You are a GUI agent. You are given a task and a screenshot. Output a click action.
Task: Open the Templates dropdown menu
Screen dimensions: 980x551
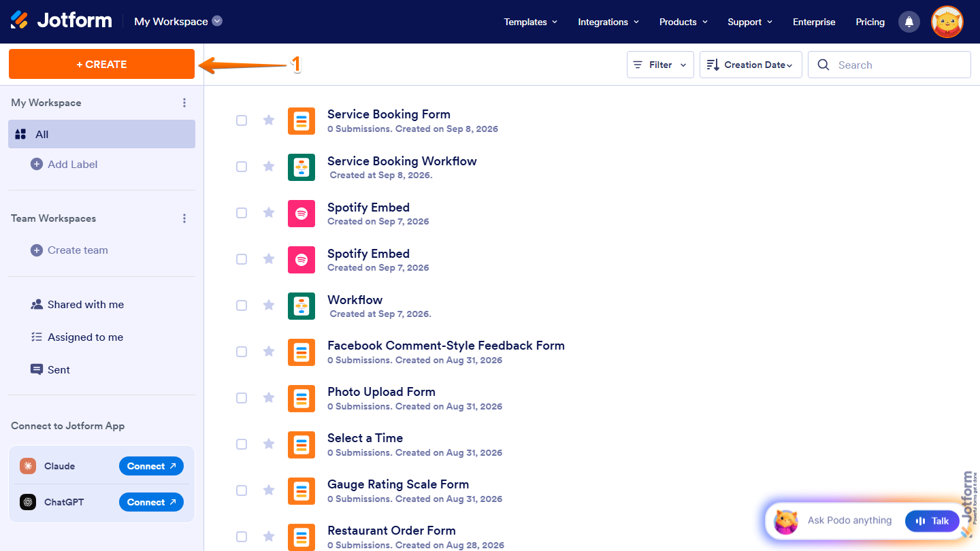(x=531, y=22)
